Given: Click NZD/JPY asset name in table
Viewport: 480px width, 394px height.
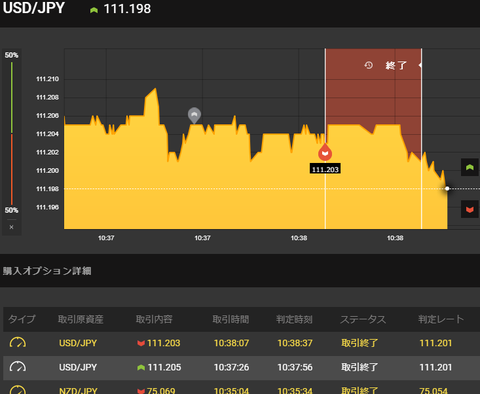Looking at the screenshot, I should point(78,390).
